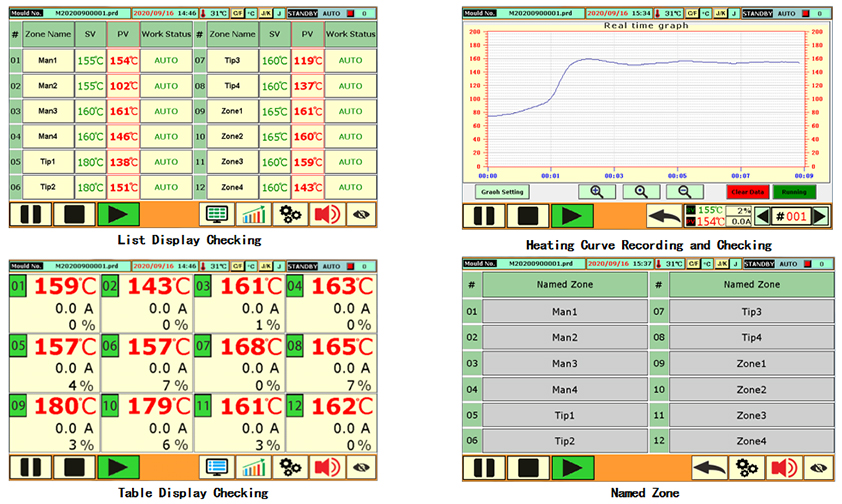Viewport: 842px width, 504px height.
Task: Mute alarm speaker in the Table Display panel
Action: coord(329,467)
